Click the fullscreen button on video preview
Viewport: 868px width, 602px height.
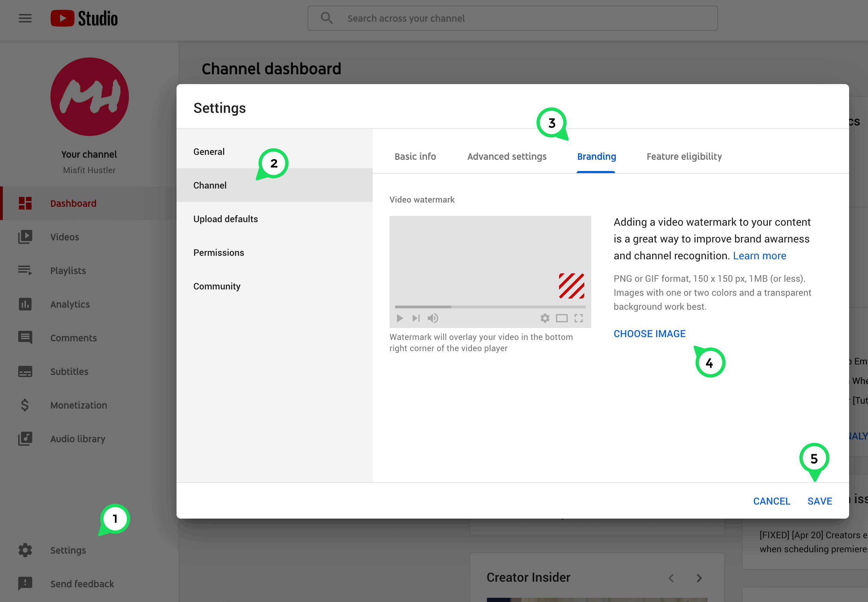click(x=579, y=318)
